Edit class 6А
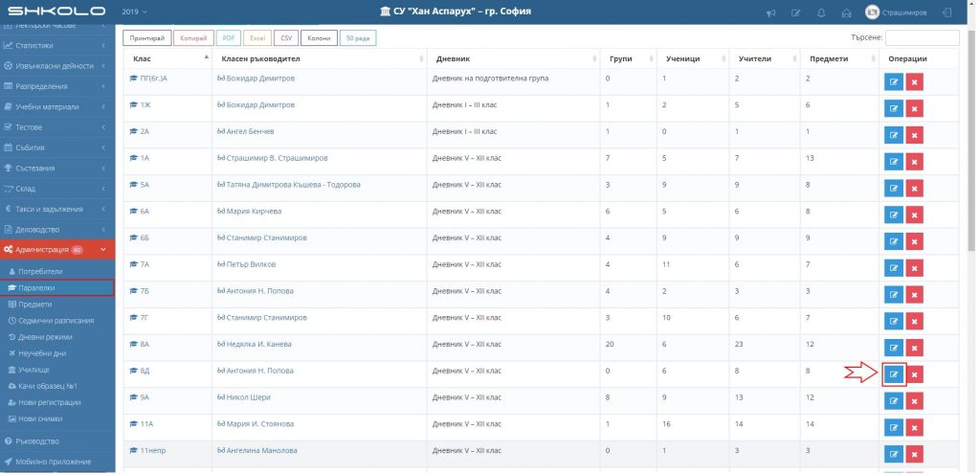 [894, 215]
